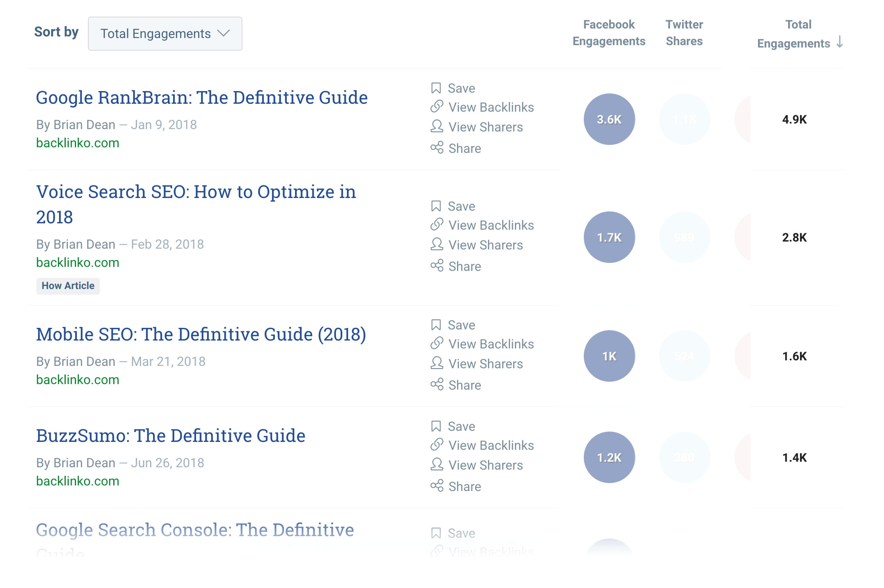This screenshot has height=588, width=884.
Task: Open Mobile SEO: The Definitive Guide (2018)
Action: pos(201,334)
